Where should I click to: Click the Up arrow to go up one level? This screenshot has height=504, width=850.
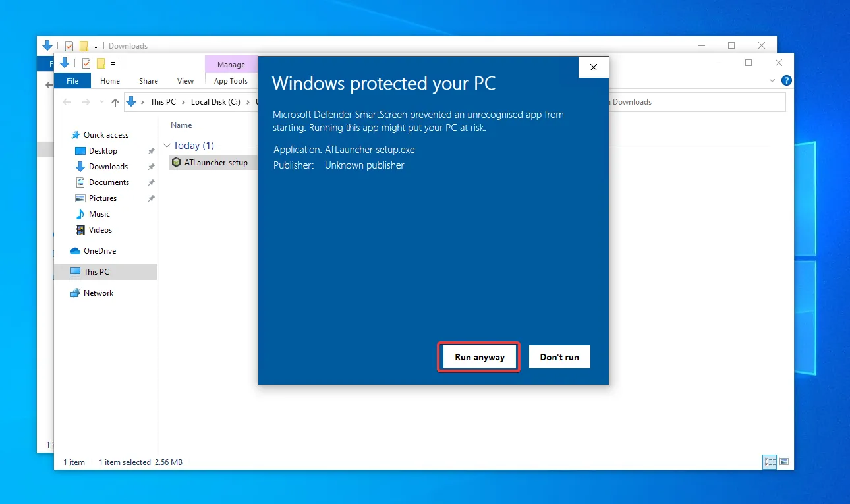pos(115,101)
